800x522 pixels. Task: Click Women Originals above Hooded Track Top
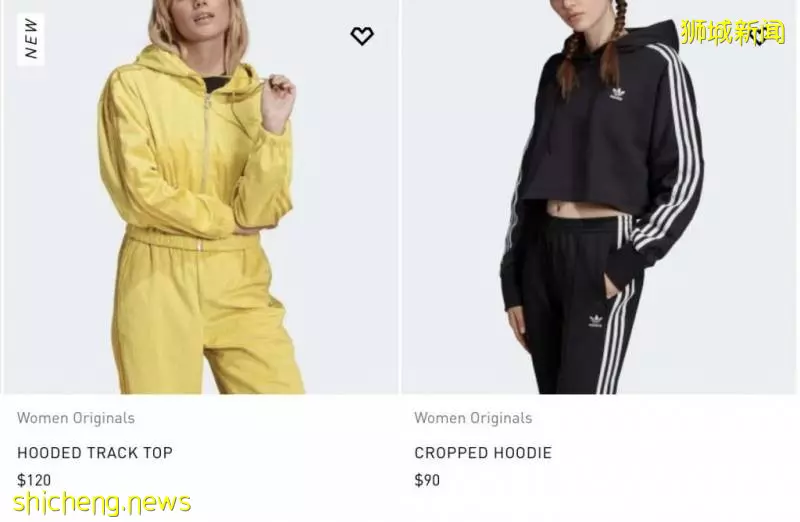76,418
